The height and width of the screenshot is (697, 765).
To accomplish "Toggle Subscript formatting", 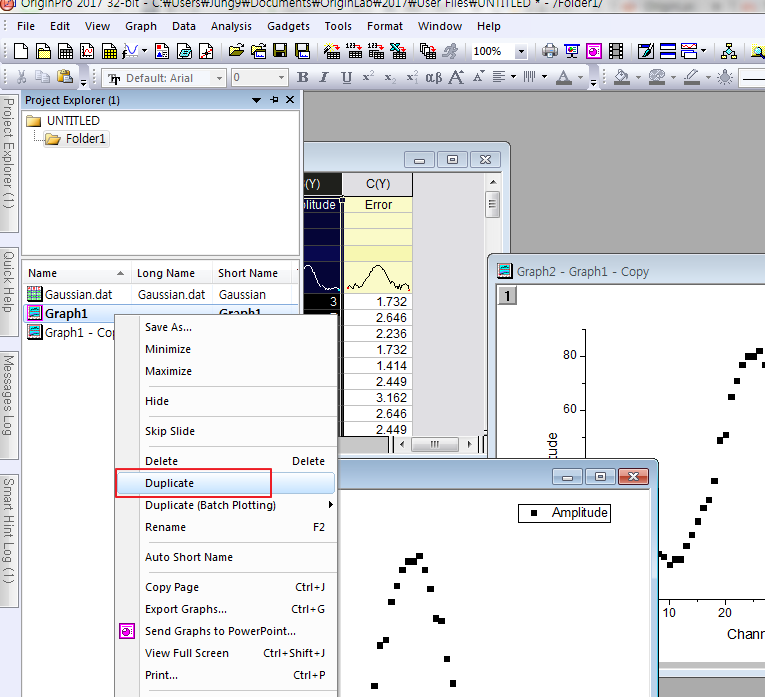I will point(390,77).
